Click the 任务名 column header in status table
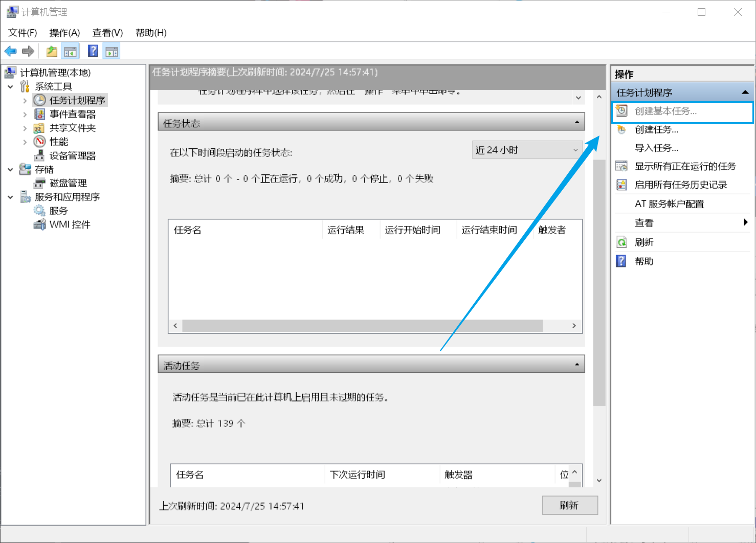 246,230
